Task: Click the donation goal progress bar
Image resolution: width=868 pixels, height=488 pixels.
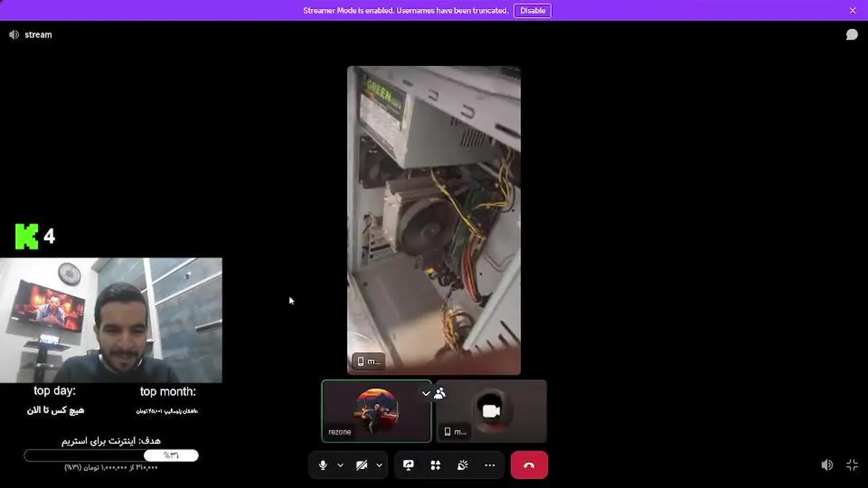Action: click(111, 455)
